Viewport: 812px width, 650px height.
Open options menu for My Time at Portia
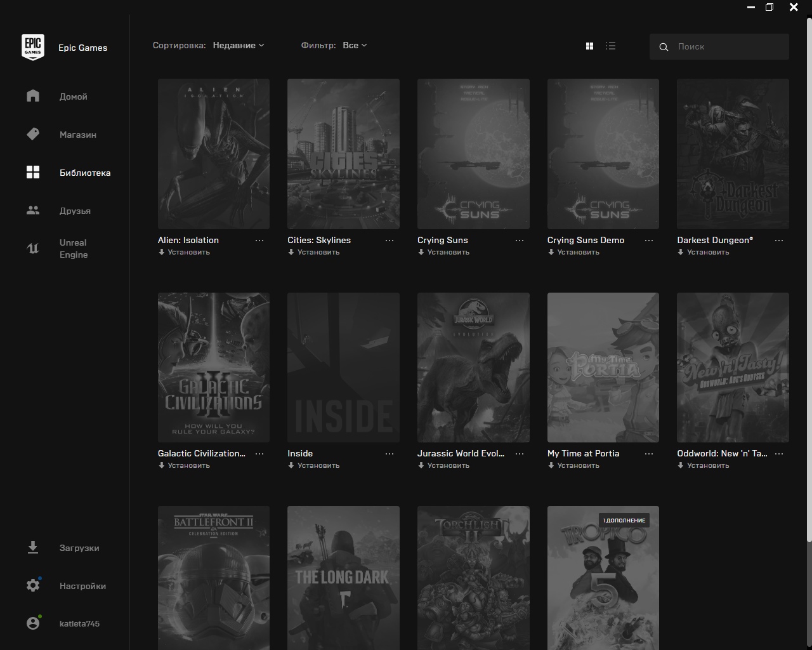point(649,454)
